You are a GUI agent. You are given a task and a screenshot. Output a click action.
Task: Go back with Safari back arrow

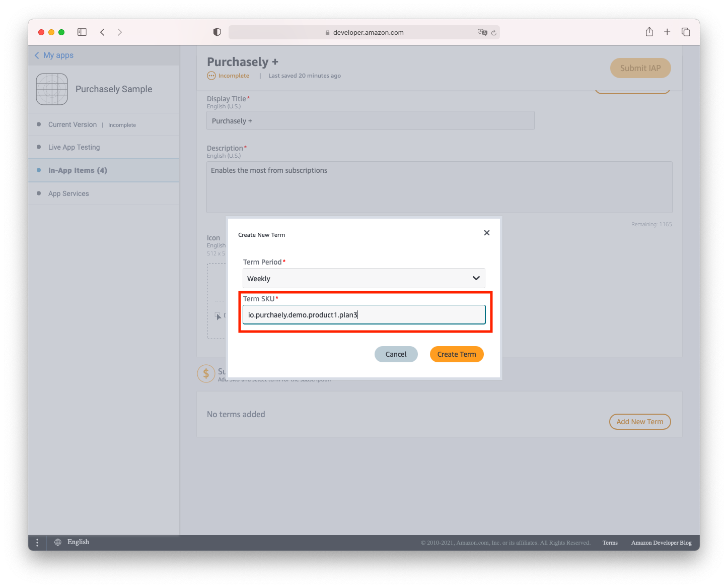(102, 32)
